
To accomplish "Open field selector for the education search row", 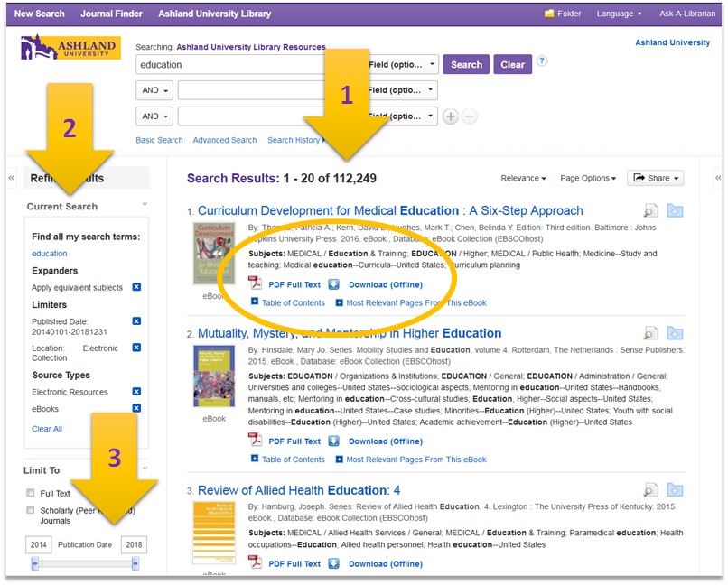I will click(402, 64).
